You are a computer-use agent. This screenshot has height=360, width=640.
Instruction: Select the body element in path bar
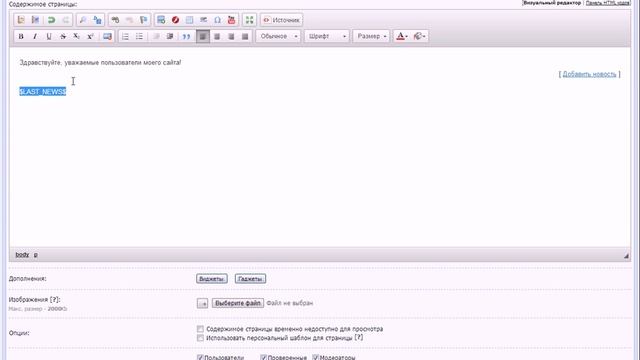pyautogui.click(x=22, y=255)
